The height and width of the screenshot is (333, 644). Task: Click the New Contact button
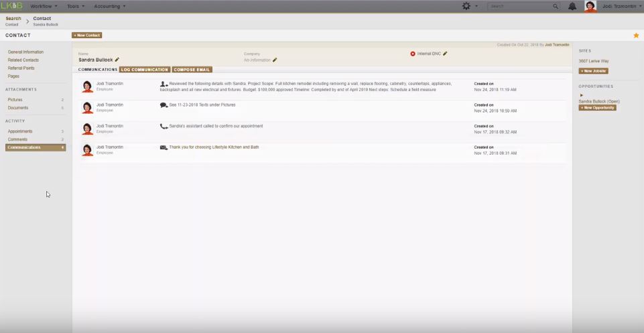[x=87, y=36]
